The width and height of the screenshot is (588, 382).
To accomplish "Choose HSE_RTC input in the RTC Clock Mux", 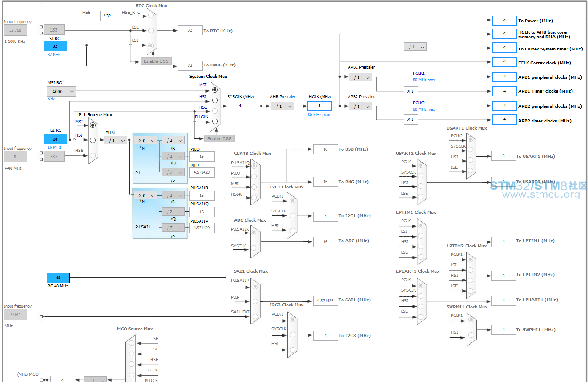I will (151, 16).
